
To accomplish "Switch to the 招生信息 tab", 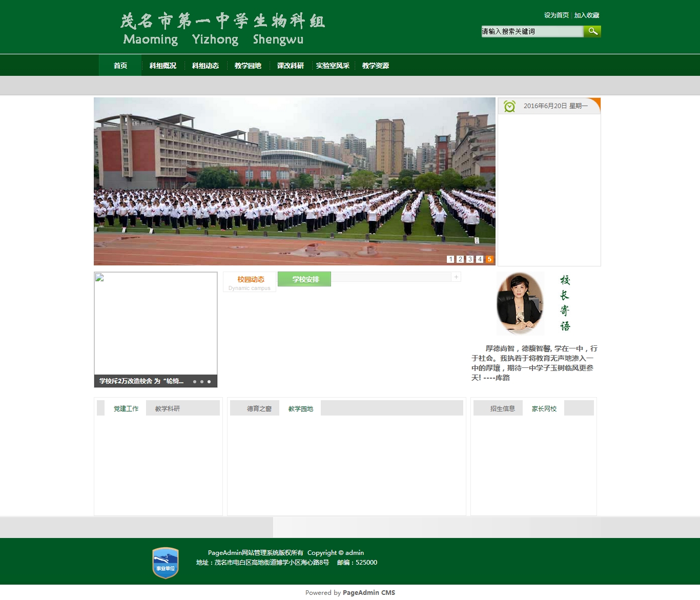I will point(502,408).
